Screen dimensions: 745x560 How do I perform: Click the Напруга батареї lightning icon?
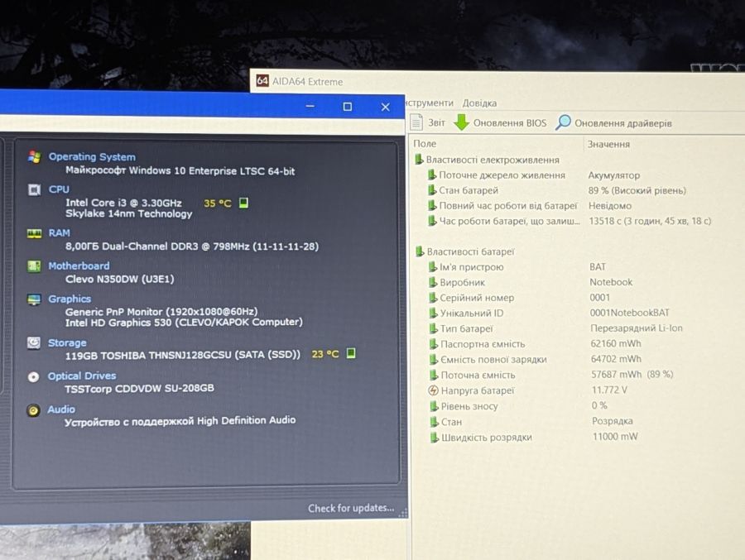click(433, 390)
